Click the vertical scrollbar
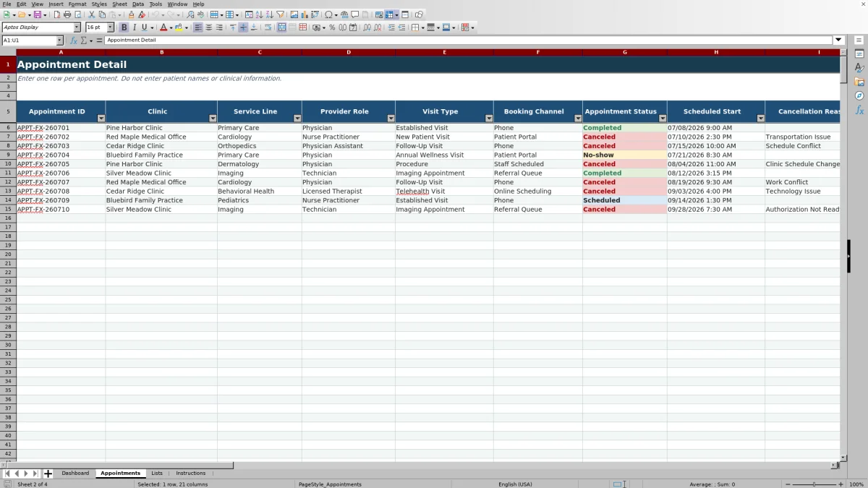 (843, 255)
